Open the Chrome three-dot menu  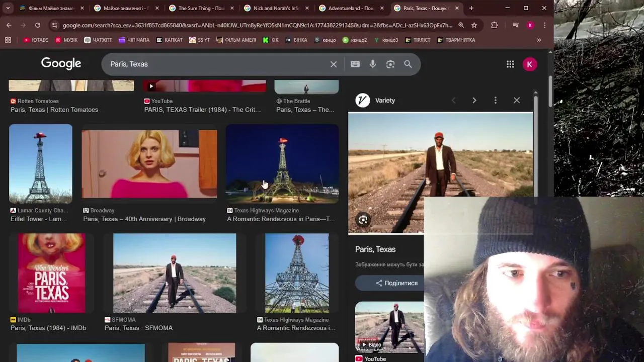pyautogui.click(x=544, y=25)
